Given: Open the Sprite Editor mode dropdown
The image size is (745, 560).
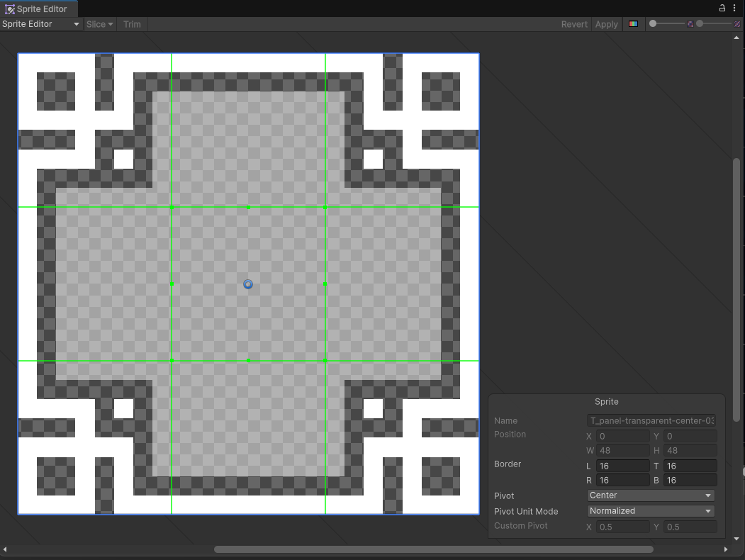Looking at the screenshot, I should click(x=40, y=23).
